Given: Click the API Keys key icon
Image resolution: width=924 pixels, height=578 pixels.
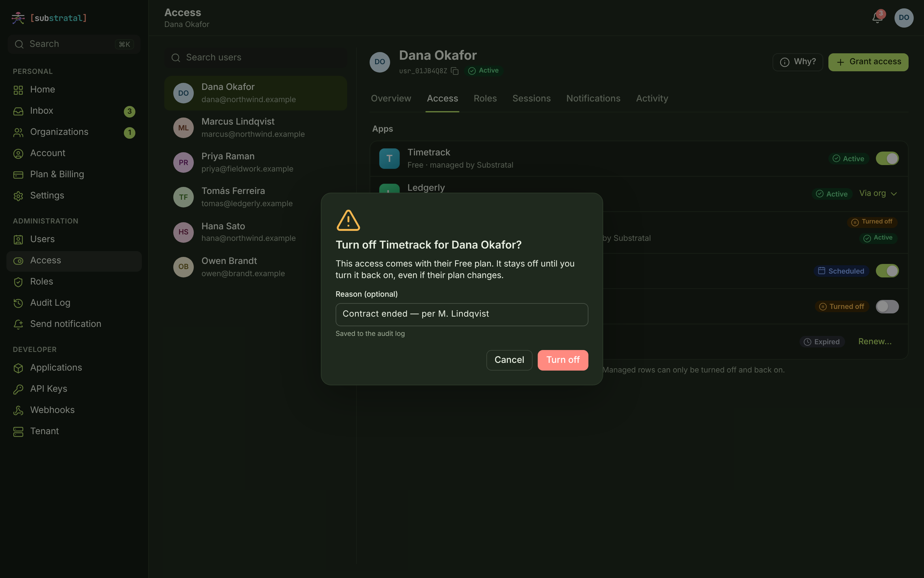Looking at the screenshot, I should pos(18,389).
